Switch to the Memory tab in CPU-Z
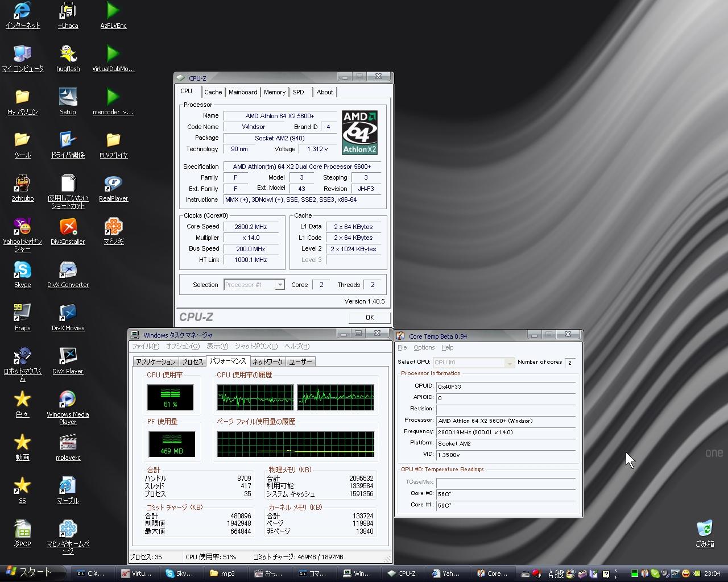Viewport: 728px width, 582px height. pyautogui.click(x=274, y=92)
